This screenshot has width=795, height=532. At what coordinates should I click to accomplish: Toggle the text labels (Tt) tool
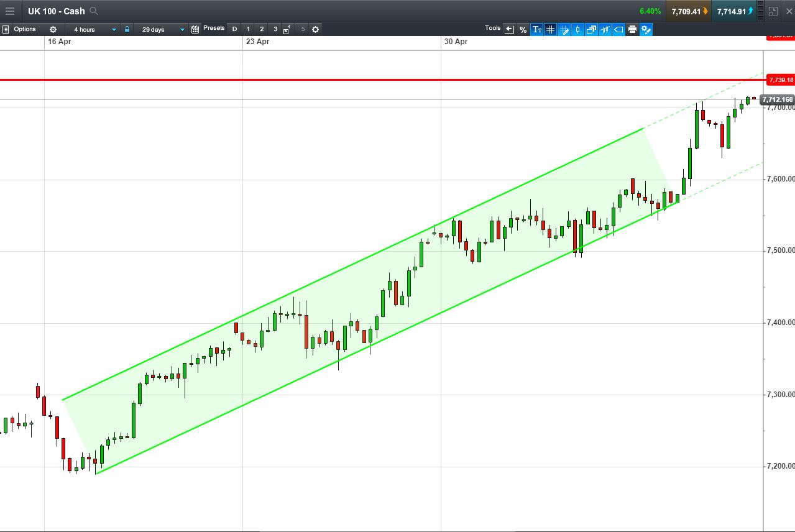(x=536, y=29)
